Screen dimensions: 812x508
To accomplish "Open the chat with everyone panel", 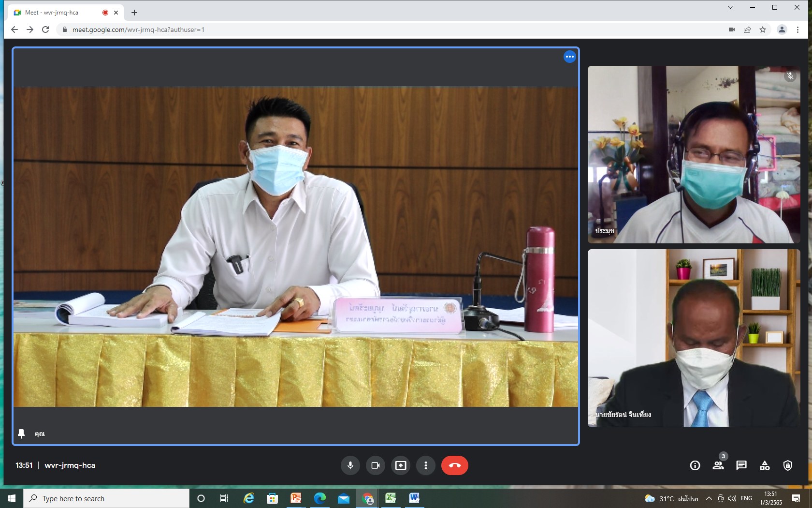I will (x=741, y=465).
